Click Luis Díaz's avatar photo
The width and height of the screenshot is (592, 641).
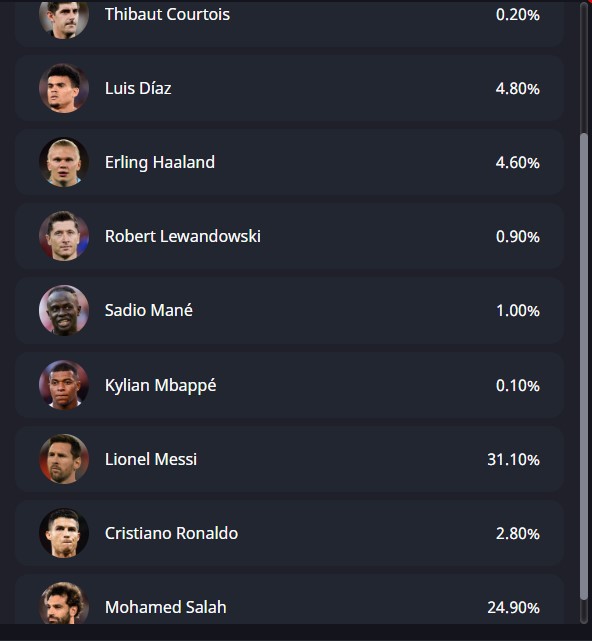click(x=64, y=88)
